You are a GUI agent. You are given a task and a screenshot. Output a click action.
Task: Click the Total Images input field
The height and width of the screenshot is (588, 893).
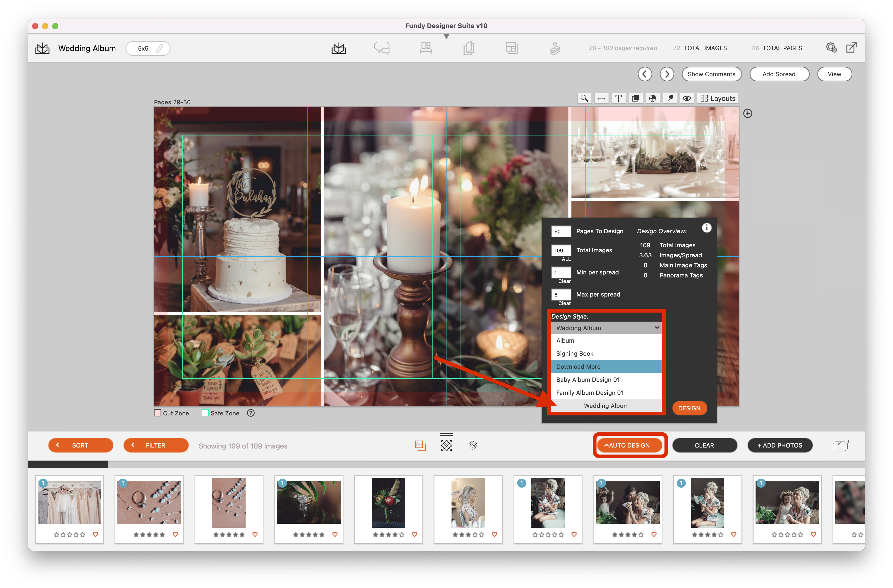(x=561, y=250)
